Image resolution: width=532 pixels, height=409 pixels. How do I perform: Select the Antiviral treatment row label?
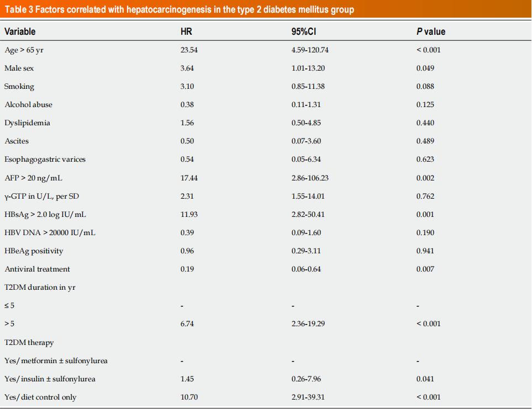[x=37, y=269]
